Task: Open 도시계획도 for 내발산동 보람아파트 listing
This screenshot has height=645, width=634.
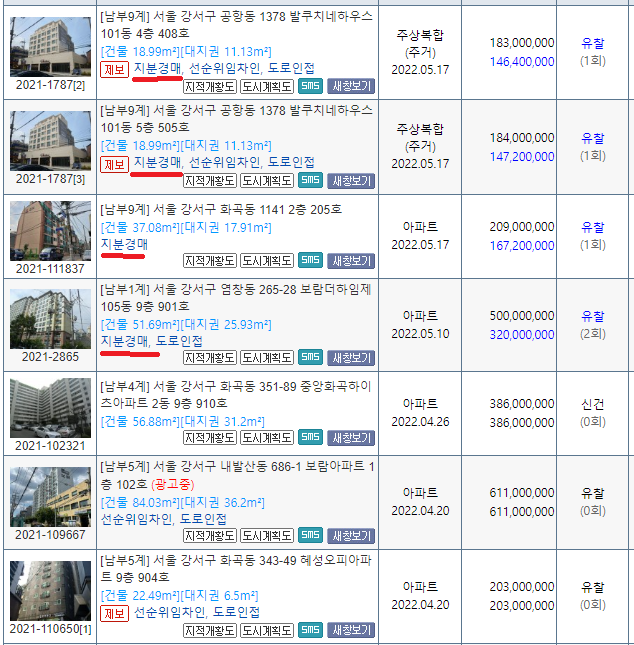Action: [267, 536]
